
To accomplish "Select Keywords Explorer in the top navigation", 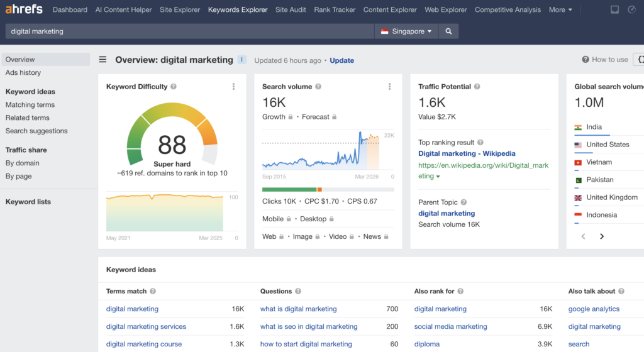I will tap(238, 9).
